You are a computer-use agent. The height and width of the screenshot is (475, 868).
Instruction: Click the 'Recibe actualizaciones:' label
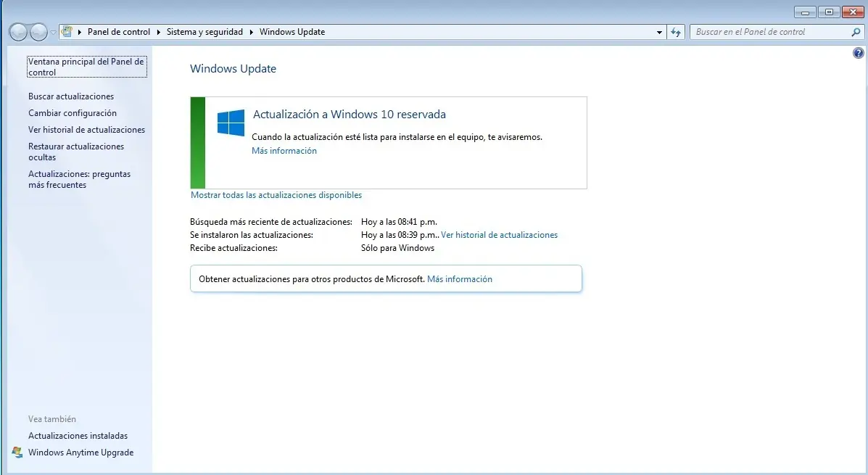233,248
